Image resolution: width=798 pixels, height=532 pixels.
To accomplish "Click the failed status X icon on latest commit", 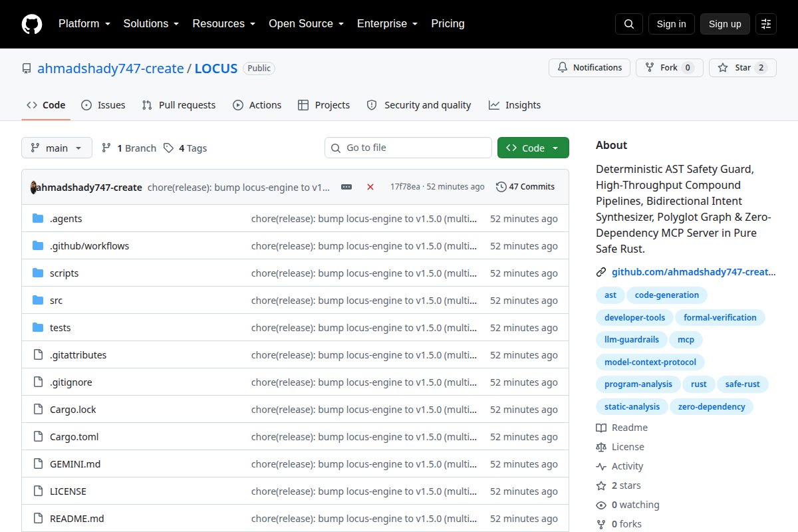I will (x=370, y=187).
